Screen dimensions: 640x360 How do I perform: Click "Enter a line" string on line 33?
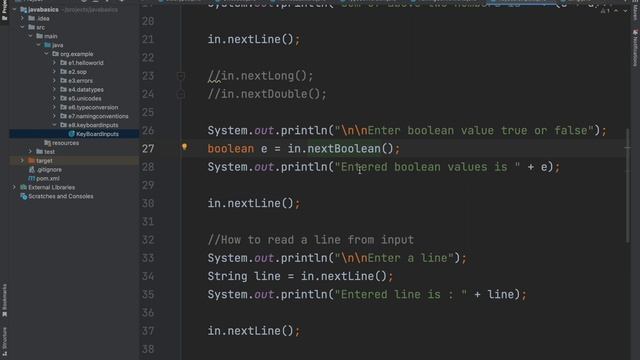394,258
